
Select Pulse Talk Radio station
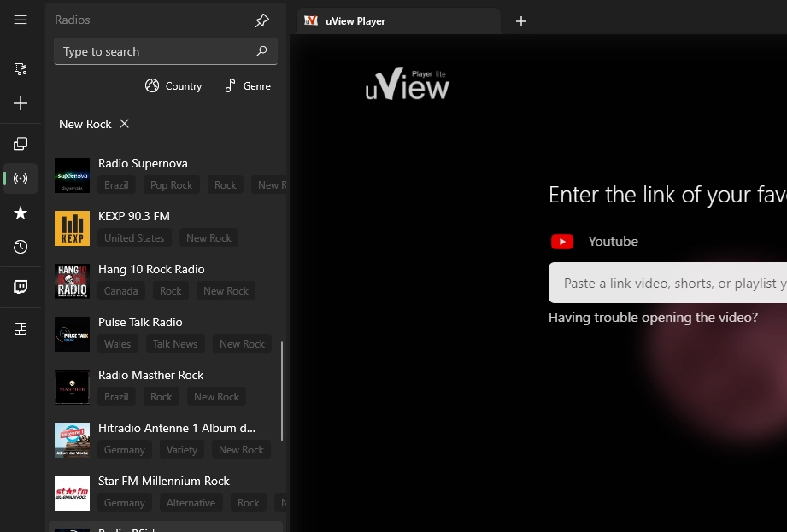click(166, 334)
